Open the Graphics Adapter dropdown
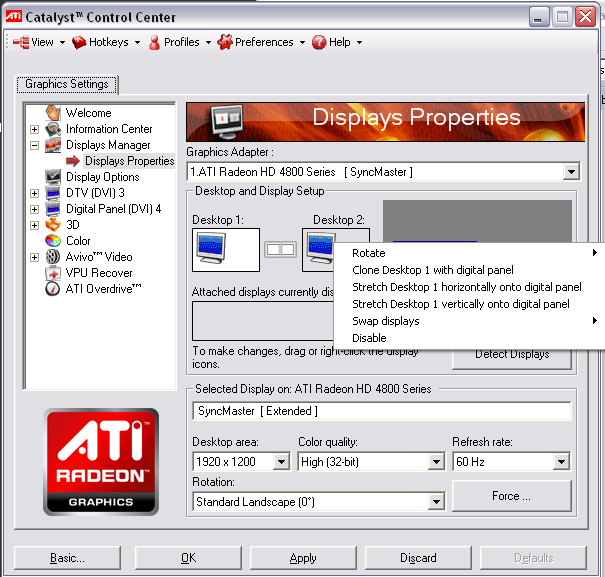 (x=571, y=172)
